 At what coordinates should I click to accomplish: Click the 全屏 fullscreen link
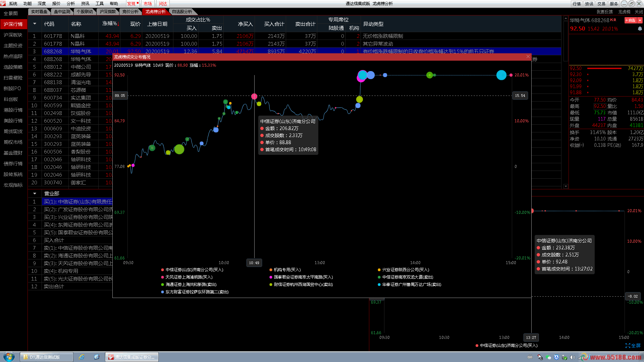633,346
